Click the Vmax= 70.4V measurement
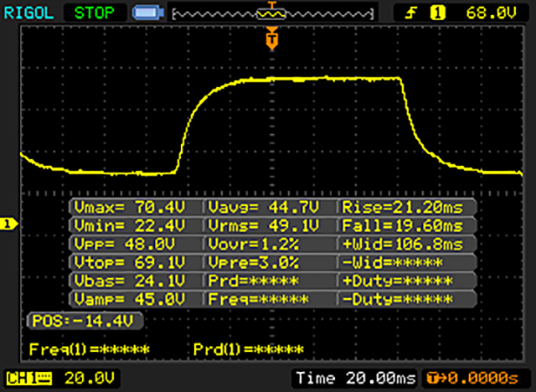This screenshot has width=536, height=392. [x=130, y=207]
